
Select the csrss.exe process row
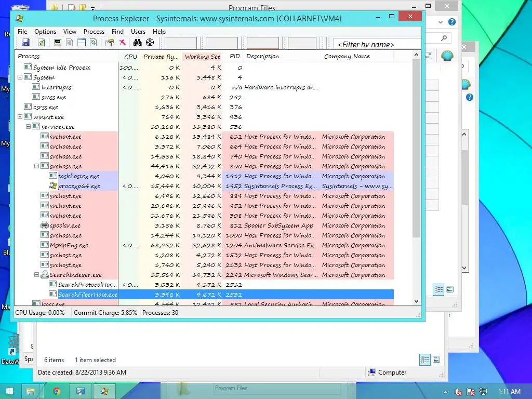point(204,107)
